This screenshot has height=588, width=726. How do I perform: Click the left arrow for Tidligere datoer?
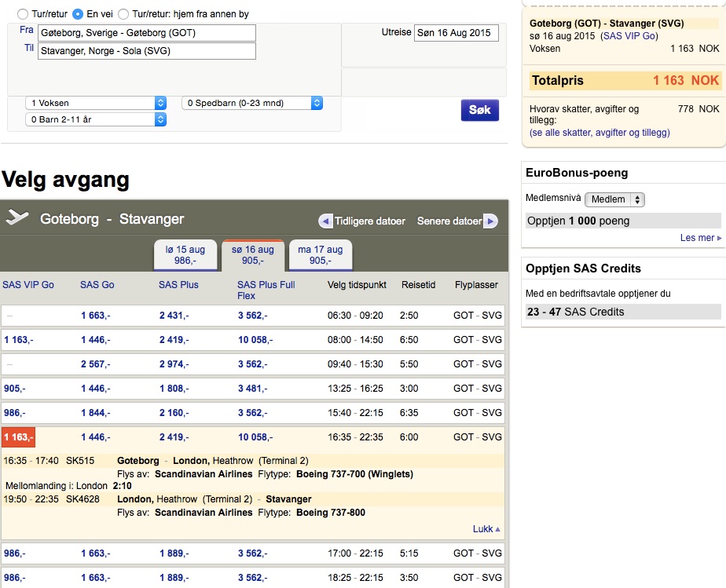(x=325, y=221)
